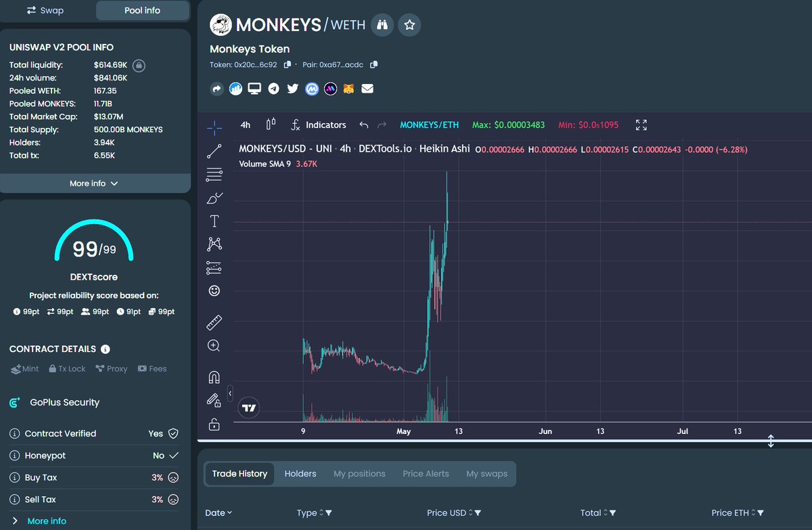The height and width of the screenshot is (530, 812).
Task: Click the Tx Lock contract detail
Action: click(x=67, y=369)
